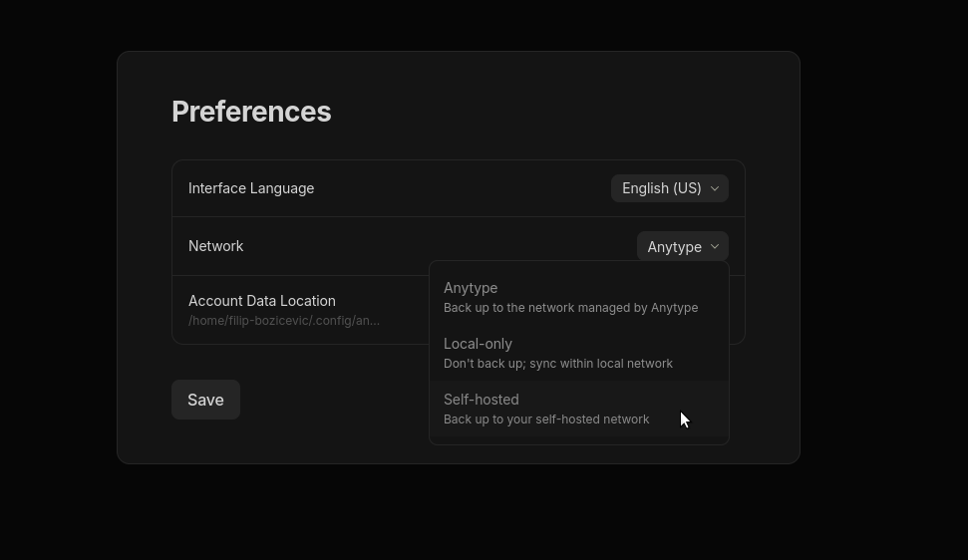Click the English (US) language value
Screen dimensions: 968x560
pyautogui.click(x=661, y=188)
